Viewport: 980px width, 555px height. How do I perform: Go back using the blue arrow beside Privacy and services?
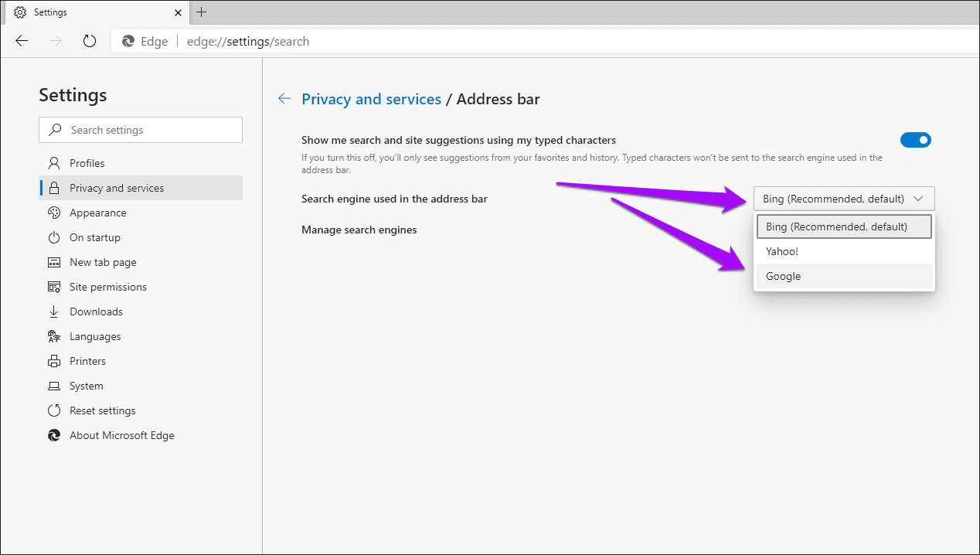(284, 98)
